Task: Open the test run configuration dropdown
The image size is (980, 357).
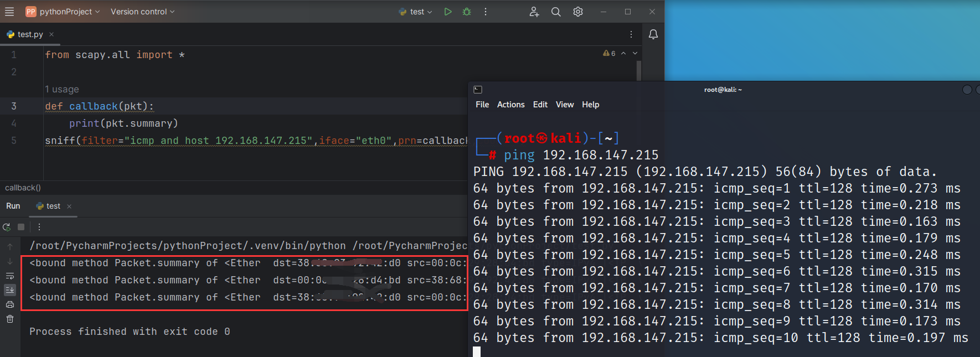Action: (415, 12)
